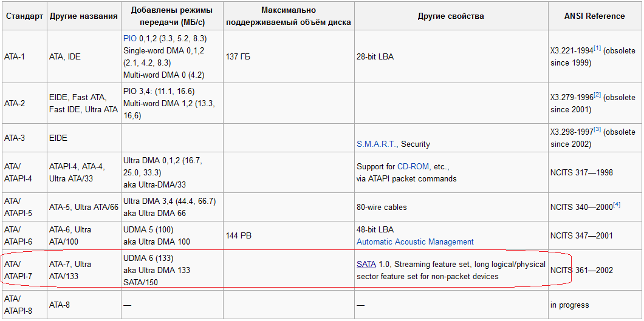The height and width of the screenshot is (321, 644).
Task: Click the '28-bit LBA' cell
Action: coord(451,56)
